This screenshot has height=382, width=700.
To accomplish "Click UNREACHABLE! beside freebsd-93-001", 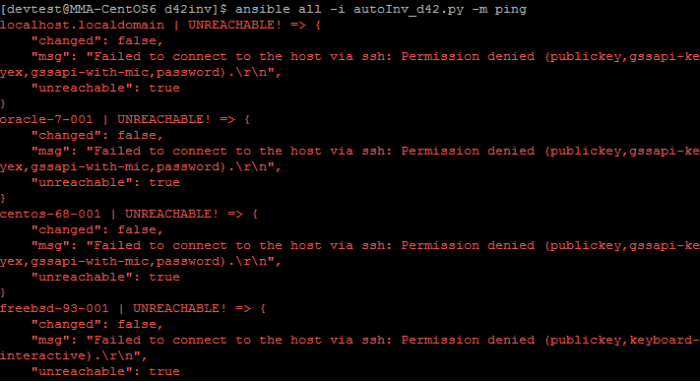I will [x=180, y=308].
